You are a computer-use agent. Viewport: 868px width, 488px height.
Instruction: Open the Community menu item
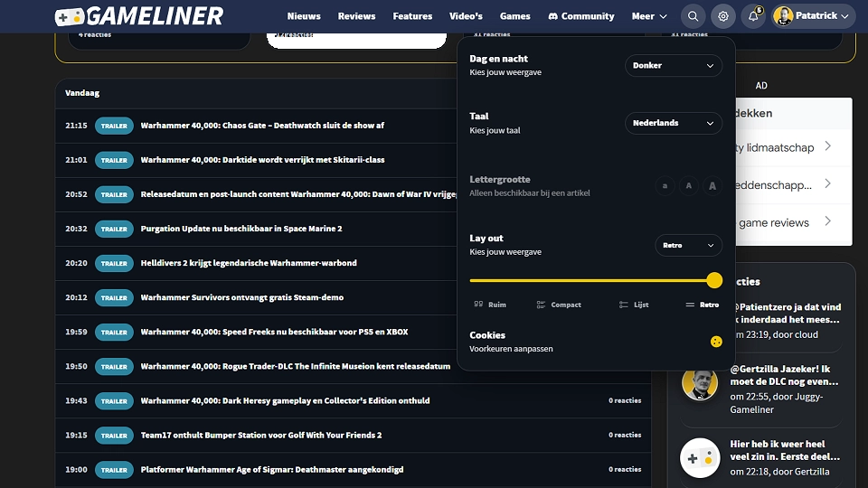(x=580, y=16)
